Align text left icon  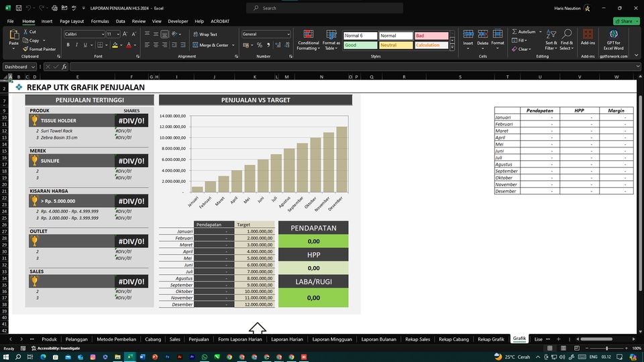tap(147, 45)
